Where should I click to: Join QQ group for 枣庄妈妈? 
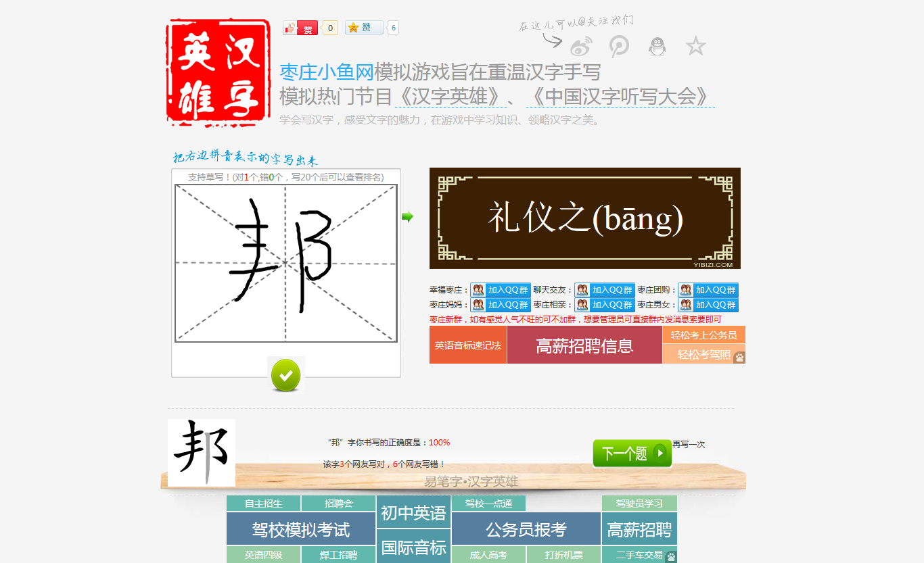(x=500, y=305)
